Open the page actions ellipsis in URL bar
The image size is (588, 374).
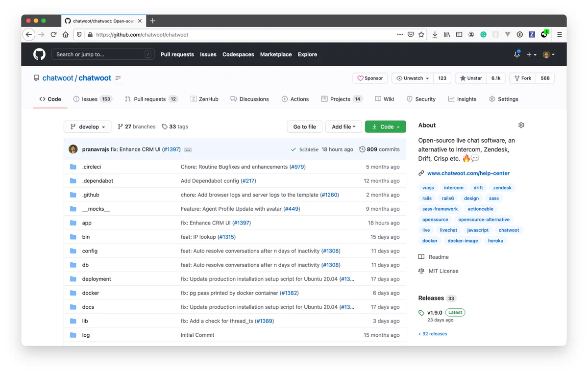tap(400, 35)
